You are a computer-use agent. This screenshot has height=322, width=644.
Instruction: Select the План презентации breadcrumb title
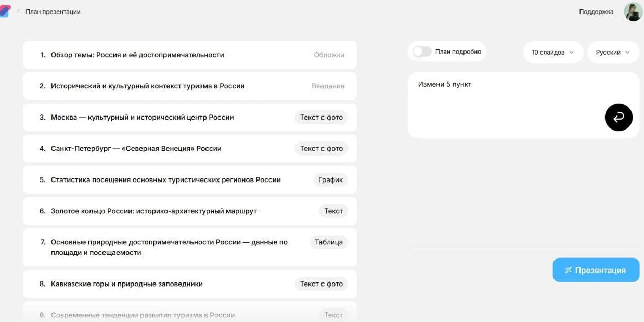click(x=52, y=10)
